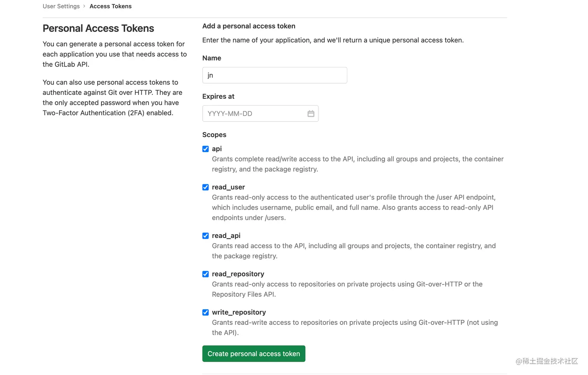
Task: Click the "read_api" scope label text
Action: click(x=226, y=236)
